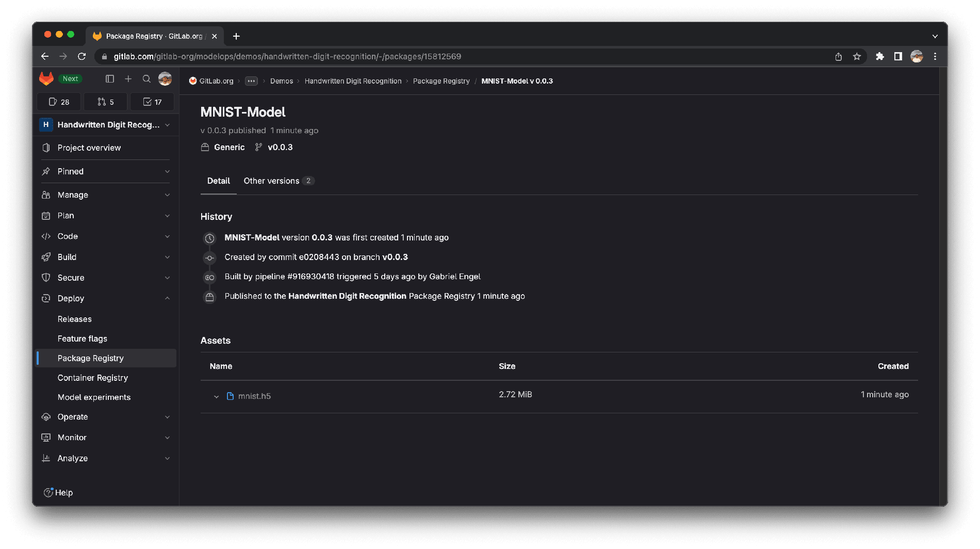Close the Package Registry browser tab
This screenshot has height=549, width=980.
(214, 36)
